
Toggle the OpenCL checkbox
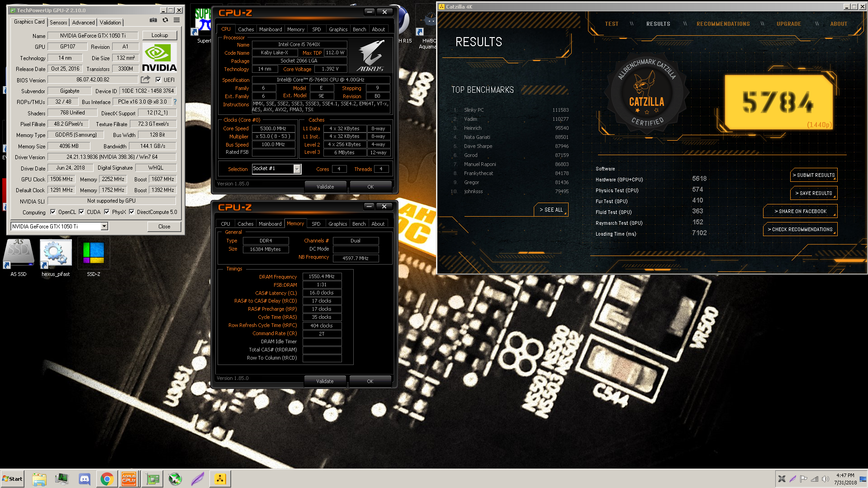coord(53,212)
